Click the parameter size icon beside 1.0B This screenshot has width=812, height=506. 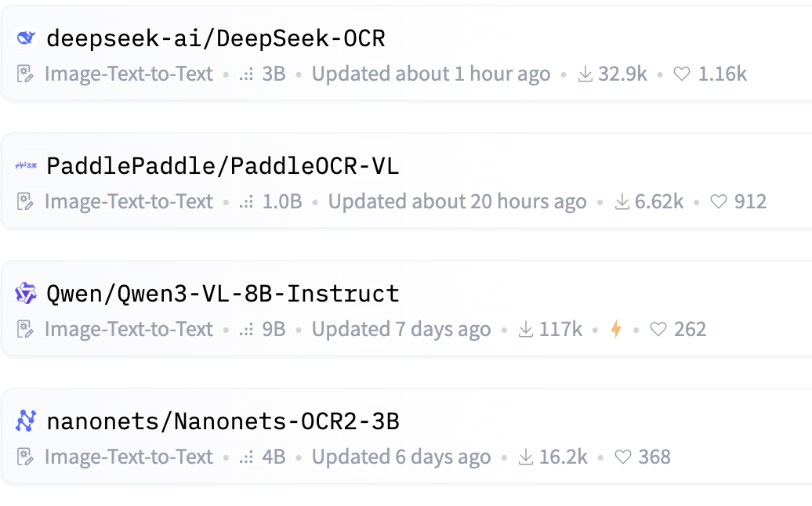pyautogui.click(x=247, y=202)
